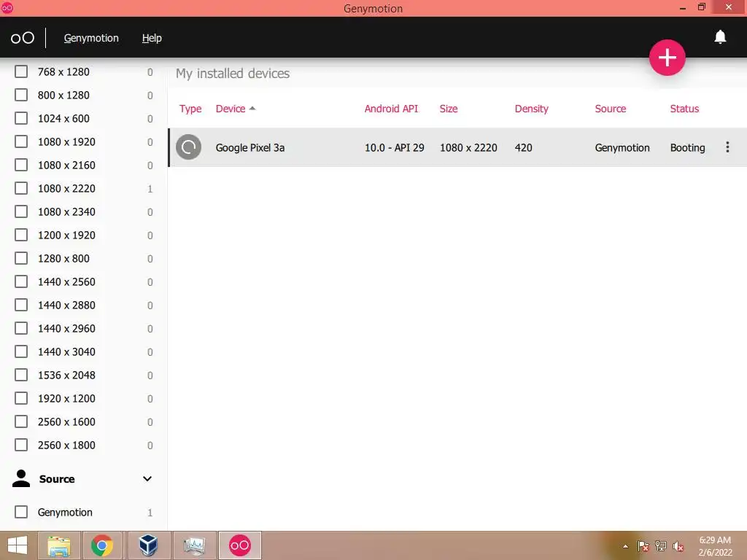Sort by Density column header
The width and height of the screenshot is (747, 560).
(532, 109)
